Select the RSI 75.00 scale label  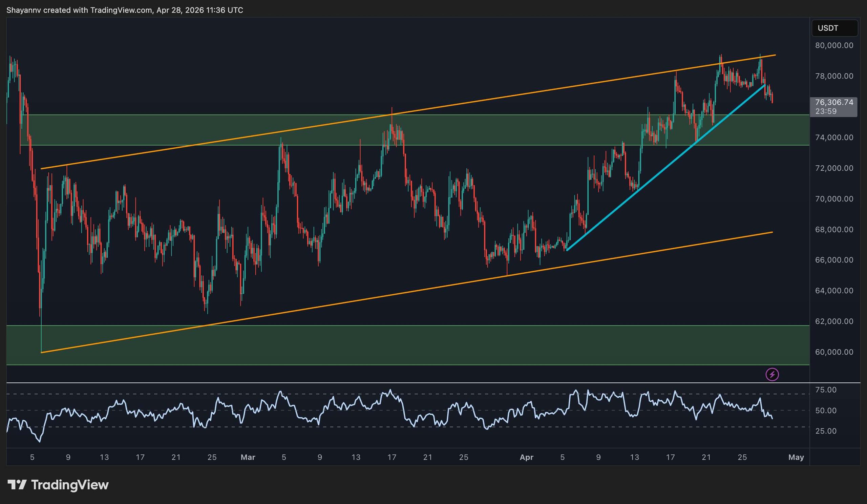(826, 390)
